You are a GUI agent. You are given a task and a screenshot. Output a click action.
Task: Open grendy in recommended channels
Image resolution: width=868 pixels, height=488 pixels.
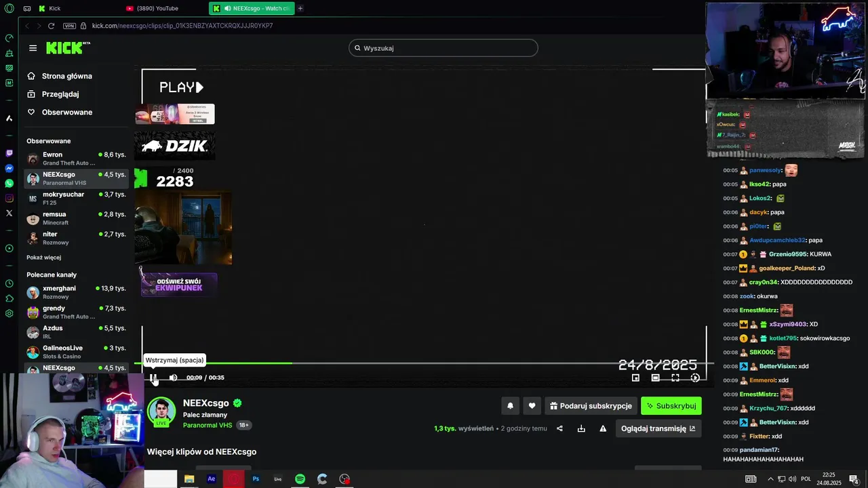pyautogui.click(x=76, y=312)
